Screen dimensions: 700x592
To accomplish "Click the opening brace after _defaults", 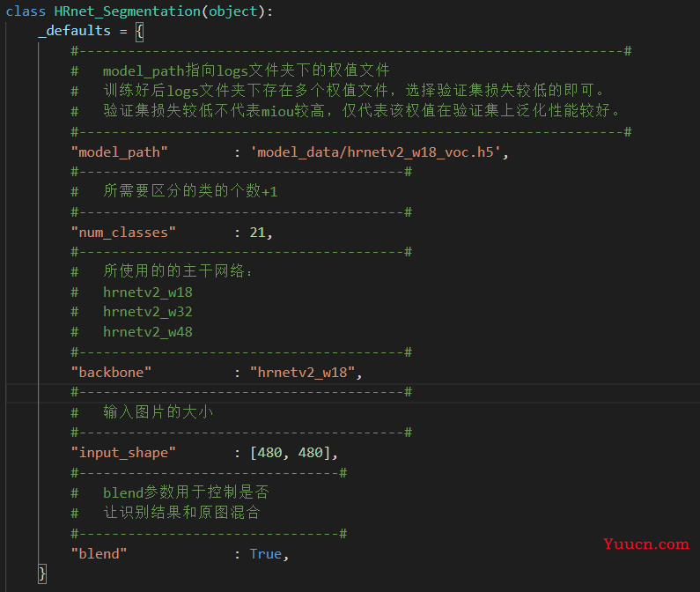I will 139,32.
